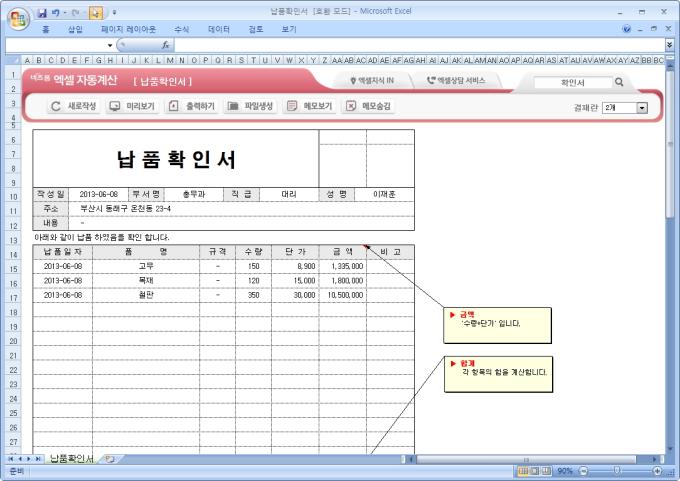
Task: Open the Excel help question mark icon
Action: [x=627, y=29]
